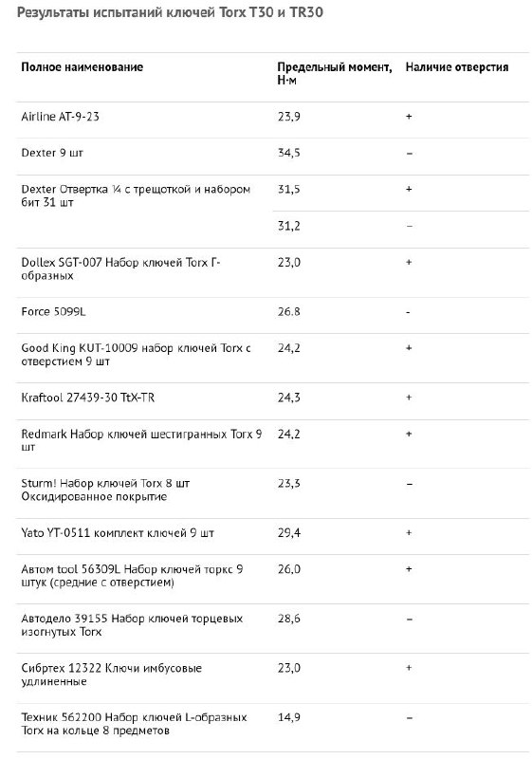Image resolution: width=532 pixels, height=759 pixels.
Task: Click the Dexter 9 шт product name
Action: click(x=52, y=153)
